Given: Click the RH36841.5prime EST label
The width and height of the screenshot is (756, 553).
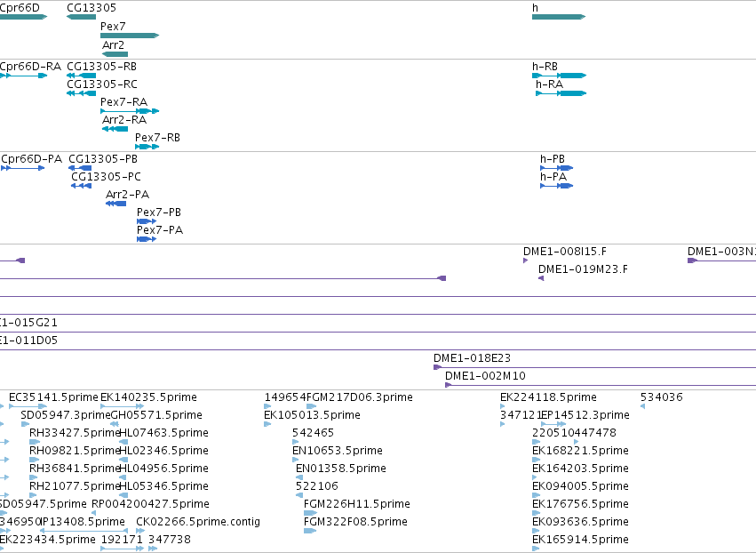Looking at the screenshot, I should pos(75,469).
